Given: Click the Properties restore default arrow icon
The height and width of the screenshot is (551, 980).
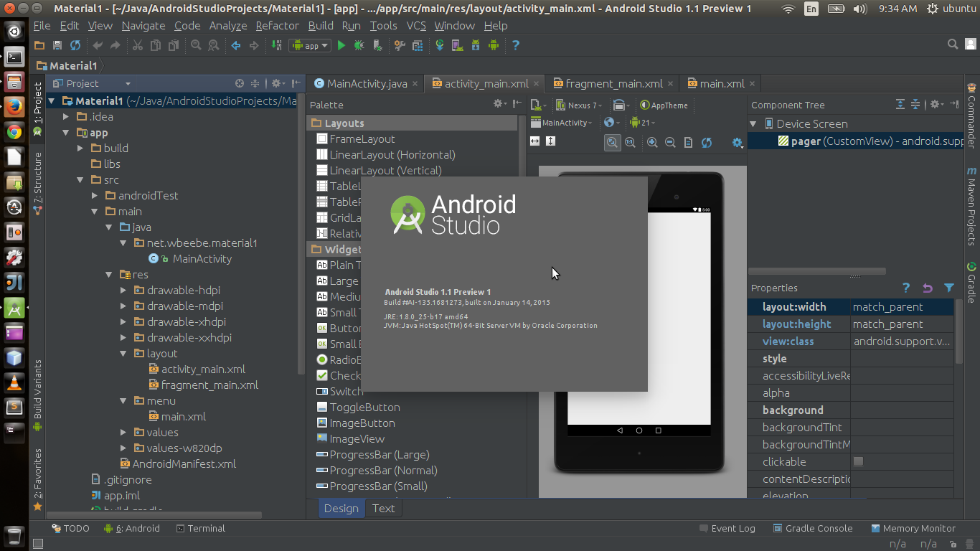Looking at the screenshot, I should coord(927,288).
